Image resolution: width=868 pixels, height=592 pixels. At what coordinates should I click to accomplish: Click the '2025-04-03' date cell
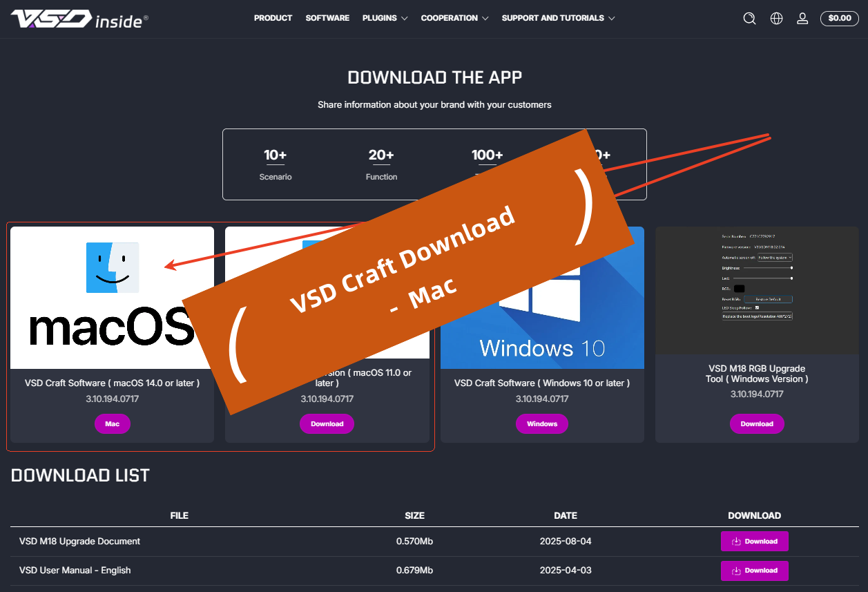coord(566,571)
